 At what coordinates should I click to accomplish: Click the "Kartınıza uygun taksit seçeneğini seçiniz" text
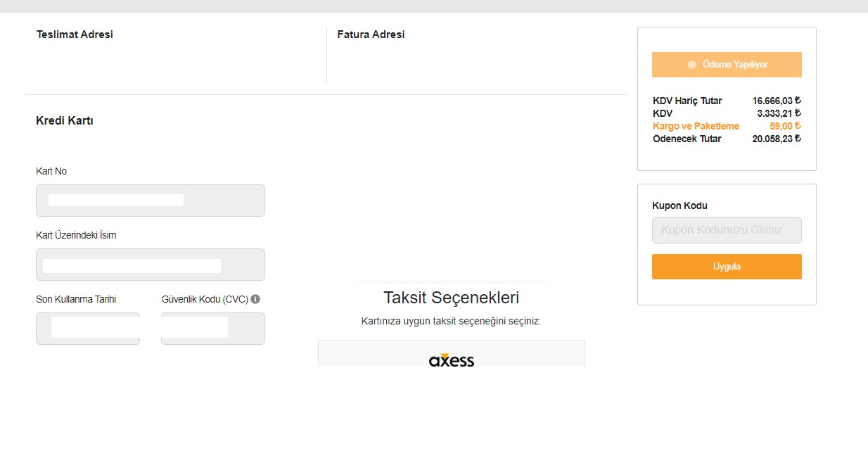click(451, 321)
